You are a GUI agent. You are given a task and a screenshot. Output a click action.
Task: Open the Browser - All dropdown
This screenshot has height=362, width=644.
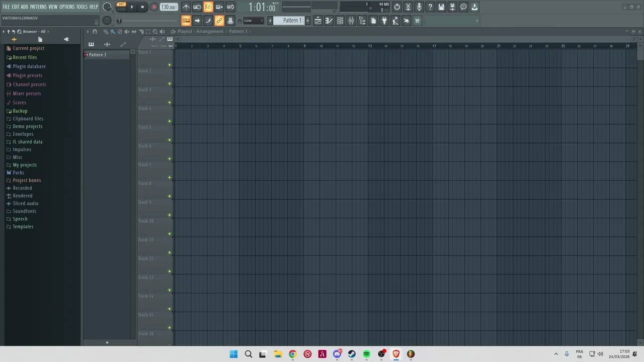[34, 31]
